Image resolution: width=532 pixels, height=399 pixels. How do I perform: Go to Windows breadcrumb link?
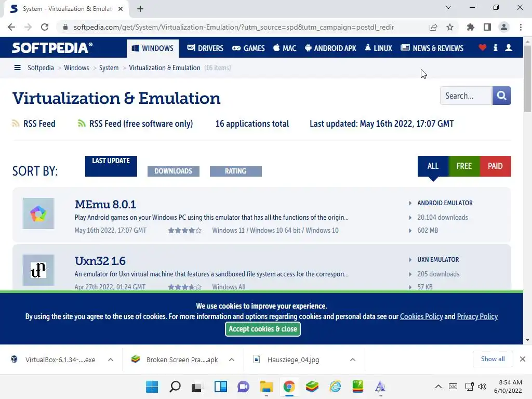pos(76,68)
